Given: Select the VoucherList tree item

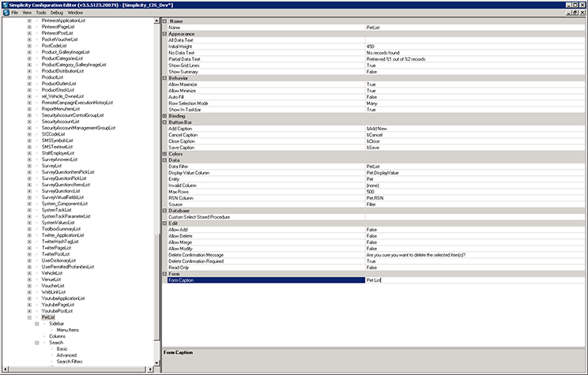Looking at the screenshot, I should tap(53, 286).
